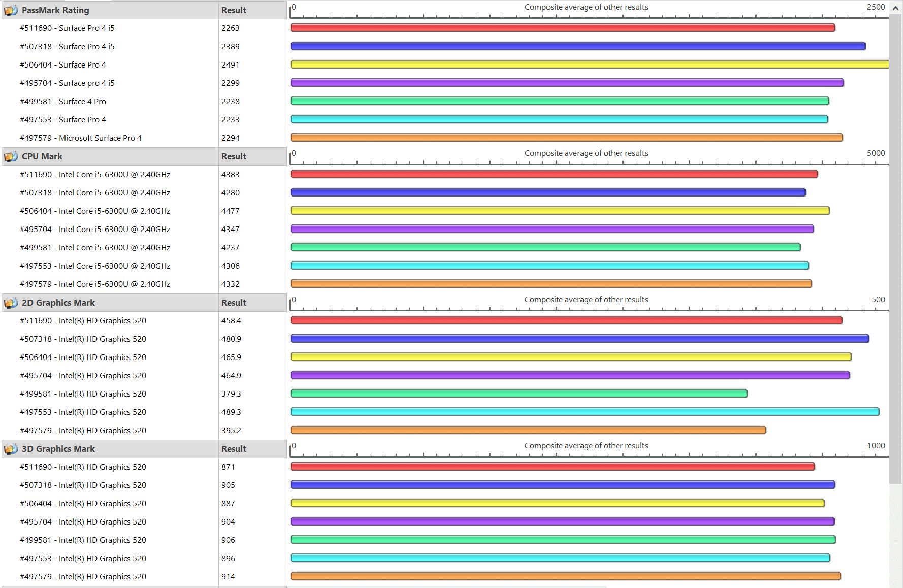Screen dimensions: 903x588
Task: Select row #497579 - Microsoft Surface Pro 4
Action: 81,138
